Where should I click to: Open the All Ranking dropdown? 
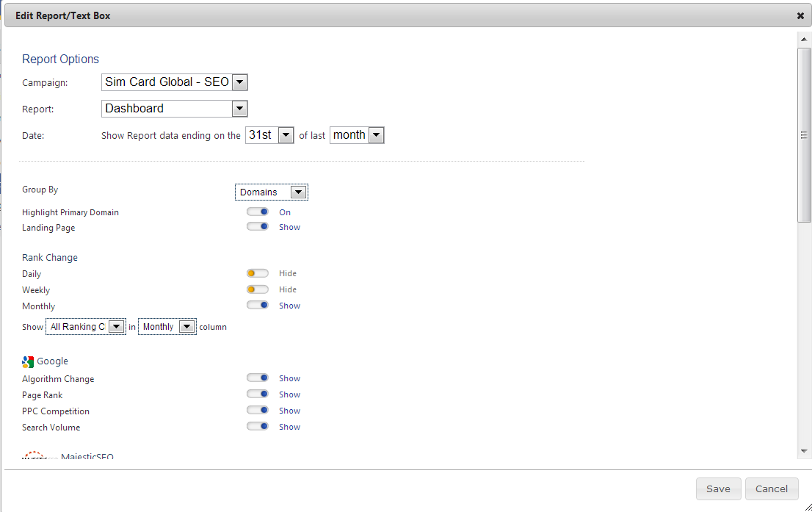(86, 327)
